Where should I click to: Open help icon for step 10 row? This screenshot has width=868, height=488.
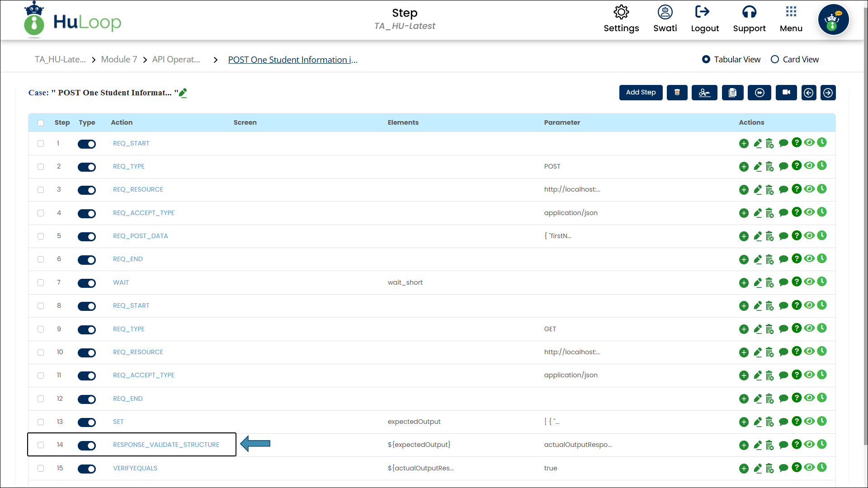797,351
